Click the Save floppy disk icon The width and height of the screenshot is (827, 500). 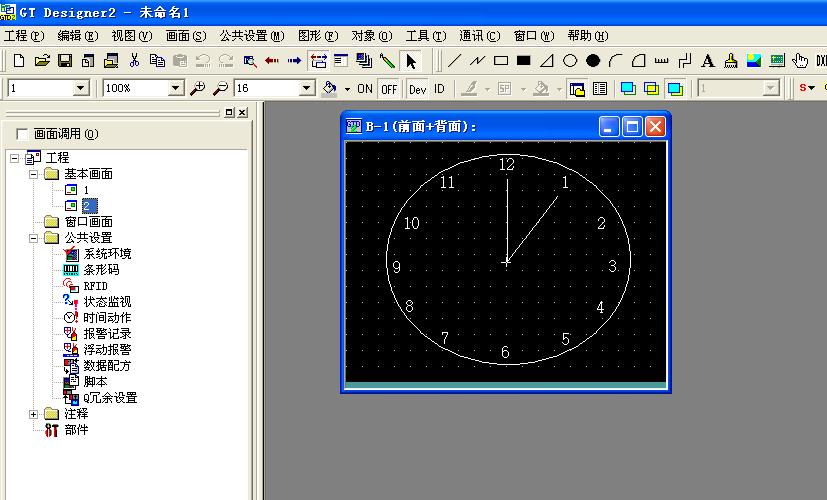65,61
